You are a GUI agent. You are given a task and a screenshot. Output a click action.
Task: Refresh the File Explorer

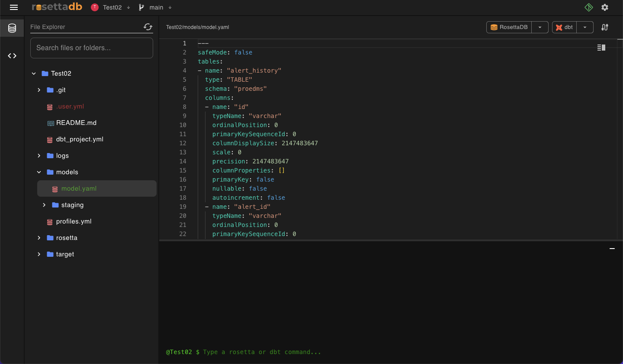click(148, 27)
